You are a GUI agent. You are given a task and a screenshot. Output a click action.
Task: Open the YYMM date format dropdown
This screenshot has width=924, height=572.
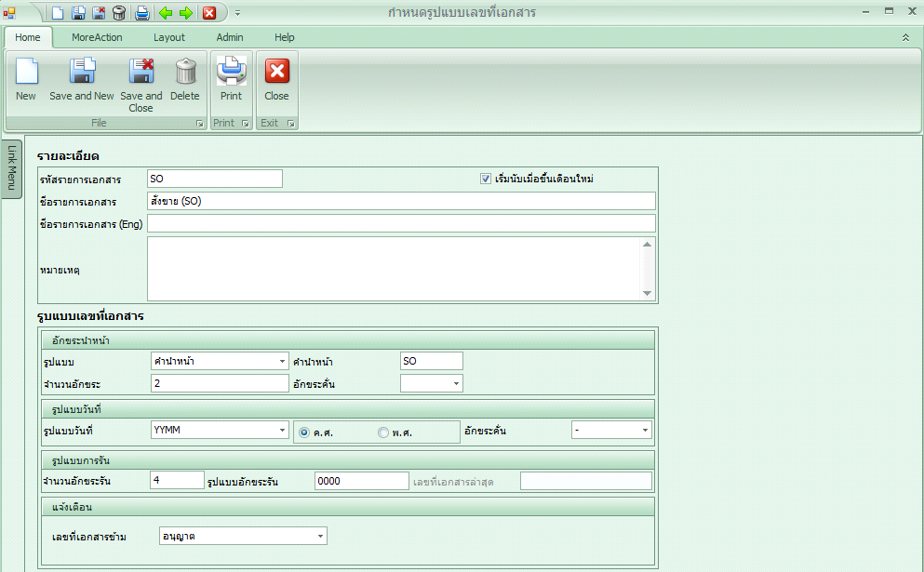coord(282,431)
